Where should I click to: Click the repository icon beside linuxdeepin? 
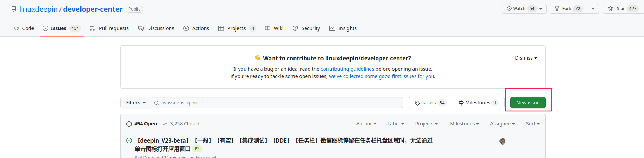14,9
